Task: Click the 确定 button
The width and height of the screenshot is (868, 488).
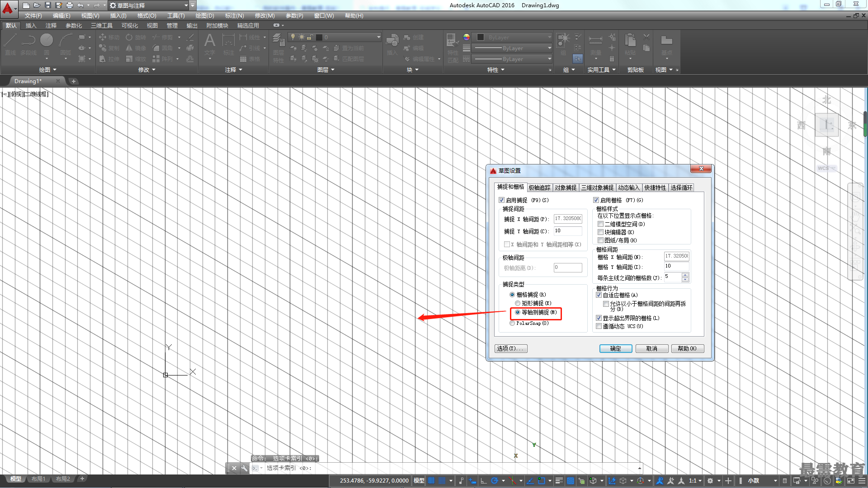Action: [x=616, y=348]
